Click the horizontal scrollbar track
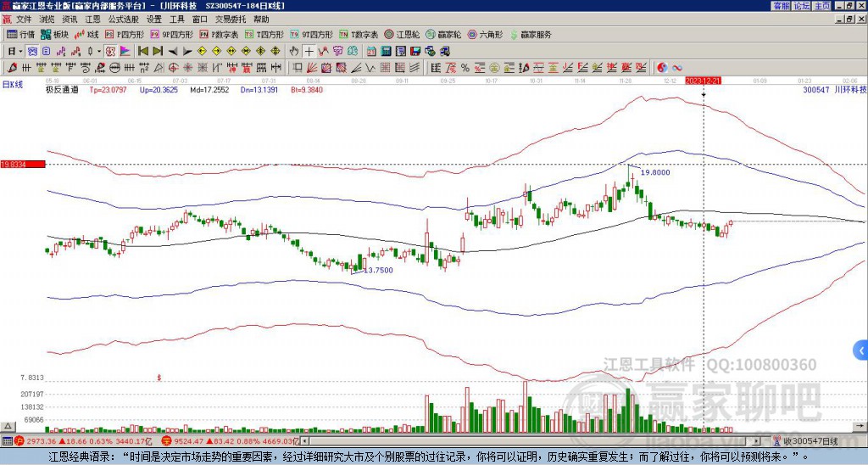The width and height of the screenshot is (868, 465). [x=531, y=441]
